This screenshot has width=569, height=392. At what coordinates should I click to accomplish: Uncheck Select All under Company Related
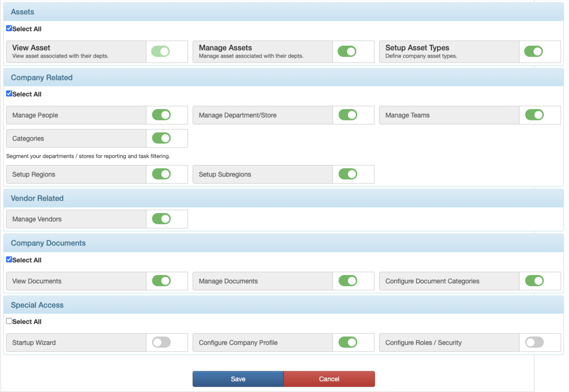pyautogui.click(x=9, y=94)
